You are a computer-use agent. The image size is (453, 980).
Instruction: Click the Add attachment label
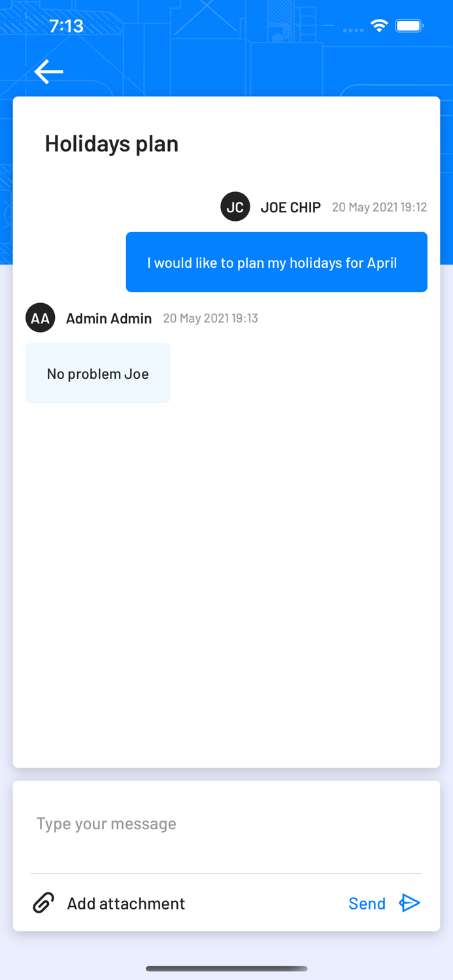(126, 903)
